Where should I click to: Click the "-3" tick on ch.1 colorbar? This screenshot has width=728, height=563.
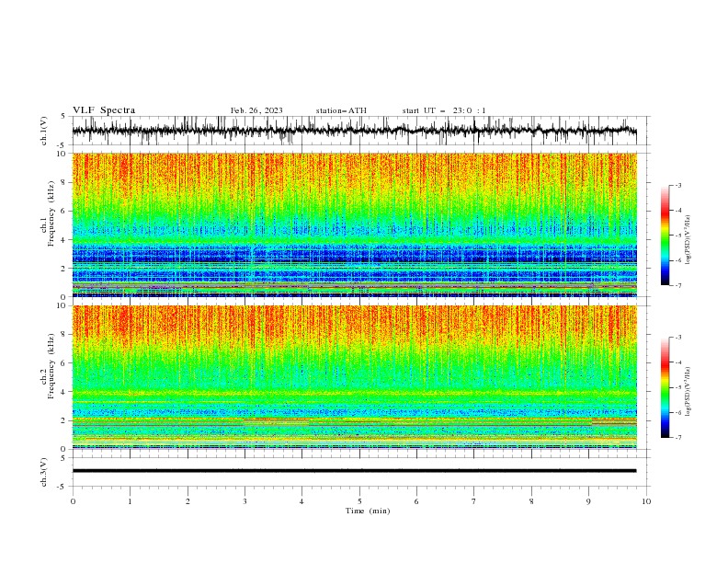[677, 185]
